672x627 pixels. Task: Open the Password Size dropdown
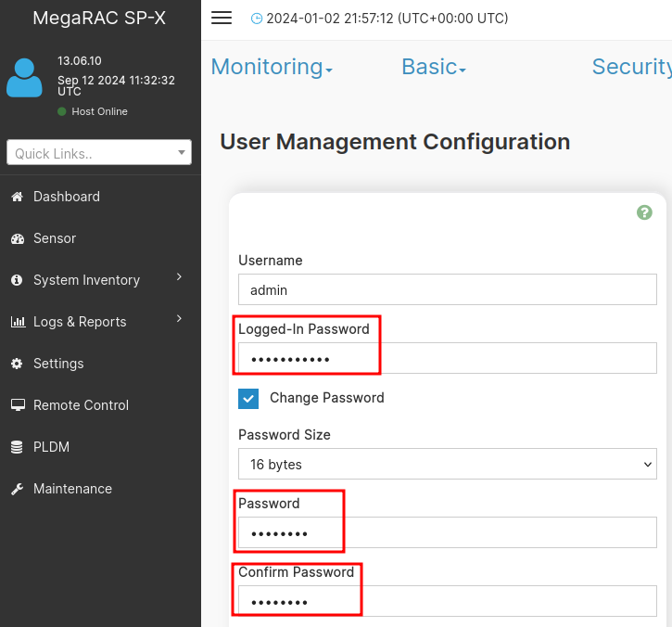tap(447, 464)
